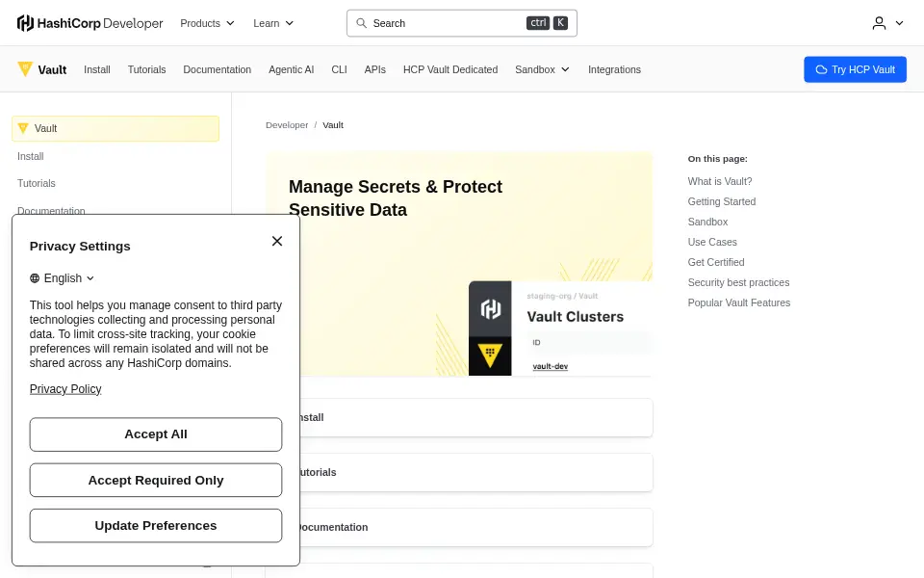924x578 pixels.
Task: Expand the Learn dropdown menu
Action: tap(273, 23)
